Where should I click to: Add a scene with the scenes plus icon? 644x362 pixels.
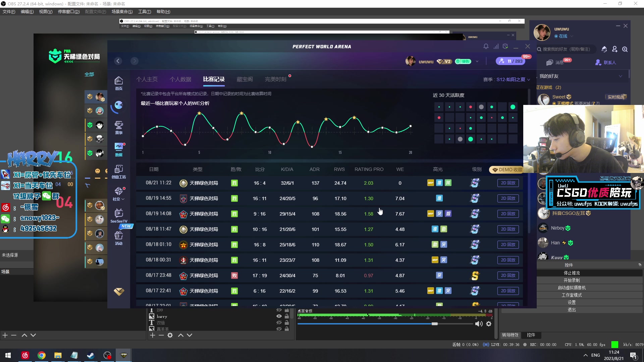(5, 335)
